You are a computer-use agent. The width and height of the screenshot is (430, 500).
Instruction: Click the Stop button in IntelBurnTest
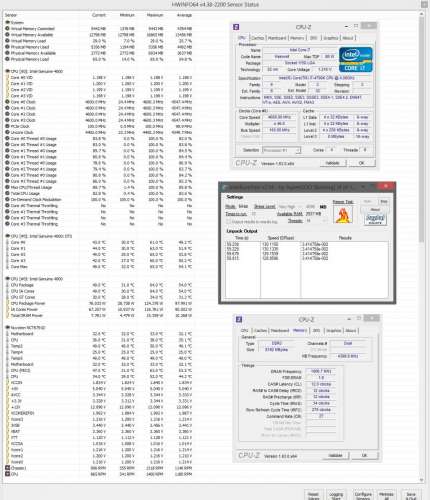(x=384, y=202)
